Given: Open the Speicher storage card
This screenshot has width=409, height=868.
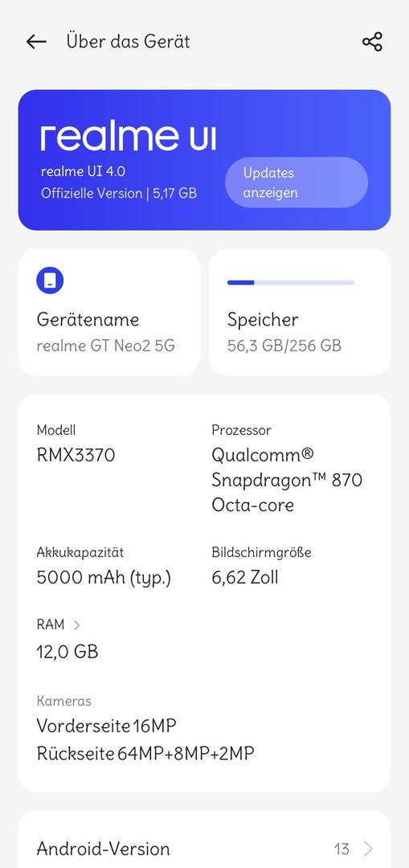Looking at the screenshot, I should click(300, 312).
